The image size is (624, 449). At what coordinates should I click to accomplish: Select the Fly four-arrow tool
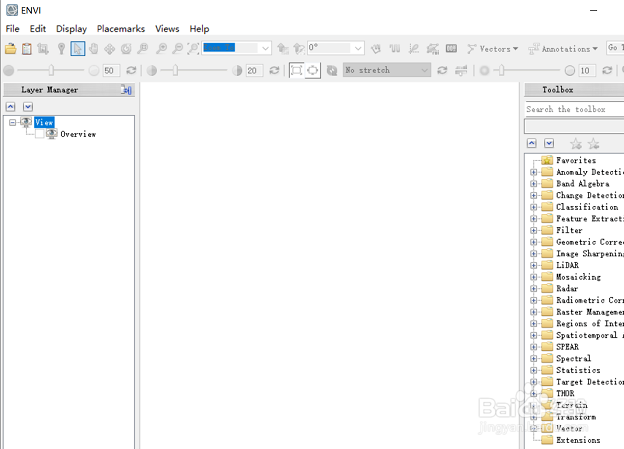[x=109, y=49]
